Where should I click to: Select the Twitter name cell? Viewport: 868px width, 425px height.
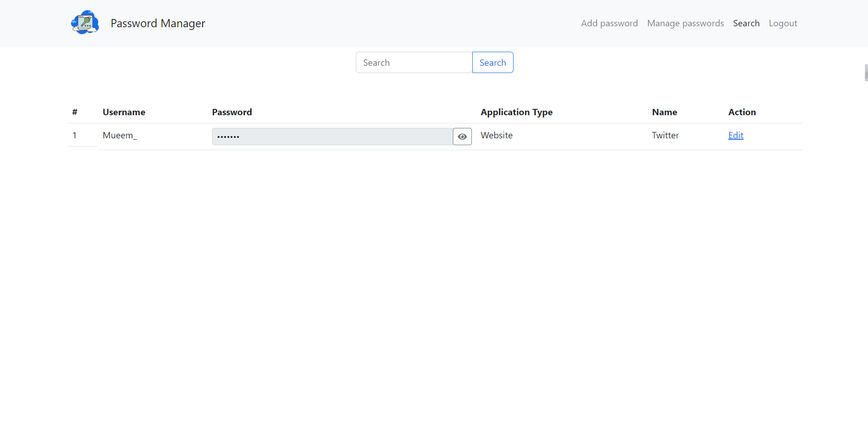point(665,135)
